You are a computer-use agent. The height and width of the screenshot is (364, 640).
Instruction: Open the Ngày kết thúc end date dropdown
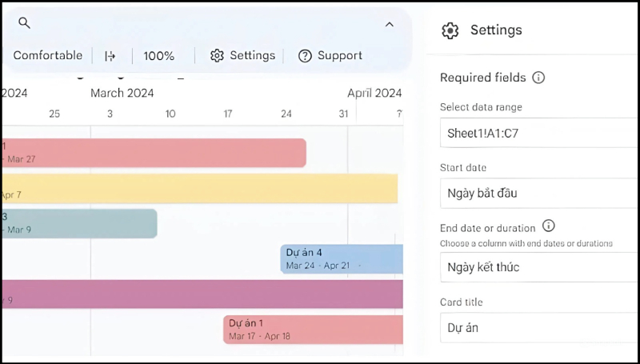(538, 266)
